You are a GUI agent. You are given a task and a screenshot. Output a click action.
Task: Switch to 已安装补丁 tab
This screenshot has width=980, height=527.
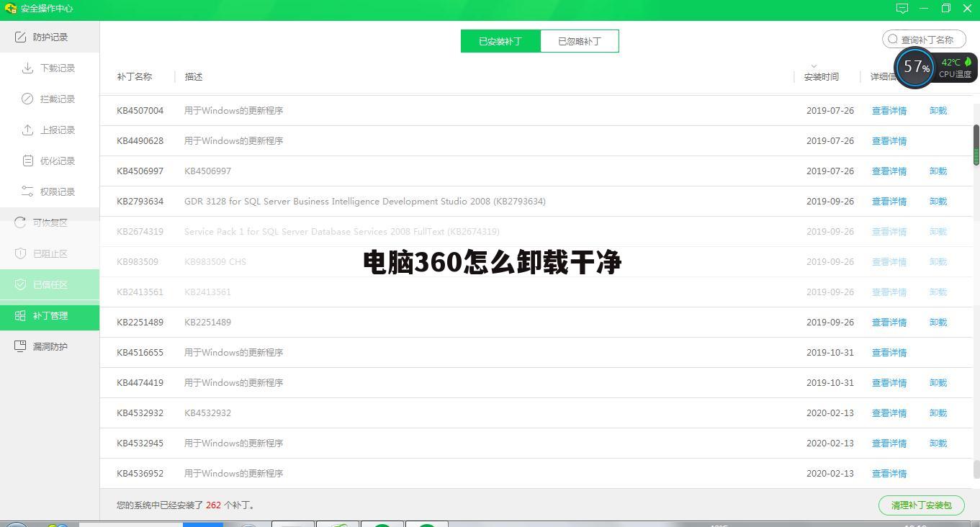click(500, 41)
